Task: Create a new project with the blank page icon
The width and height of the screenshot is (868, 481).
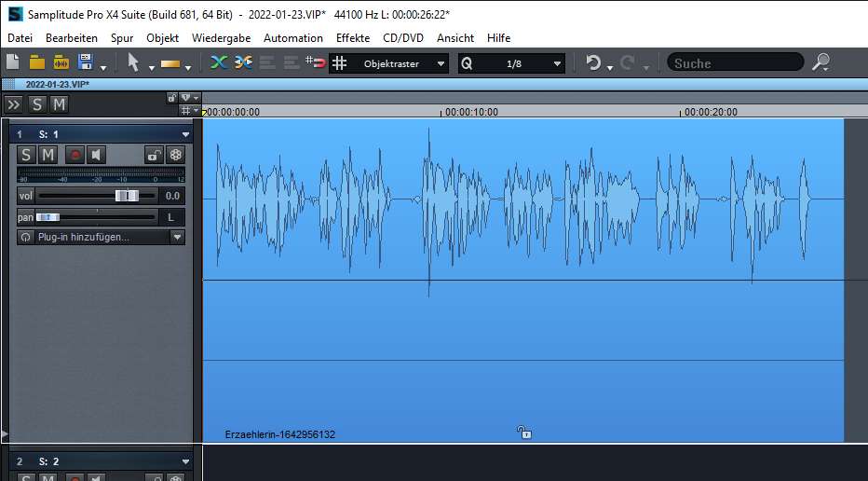Action: click(x=13, y=62)
